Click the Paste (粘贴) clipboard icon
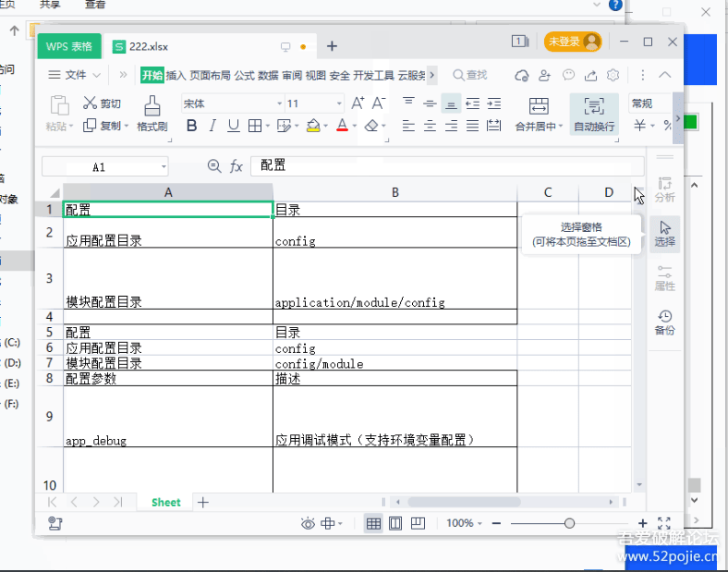This screenshot has width=728, height=572. click(59, 105)
